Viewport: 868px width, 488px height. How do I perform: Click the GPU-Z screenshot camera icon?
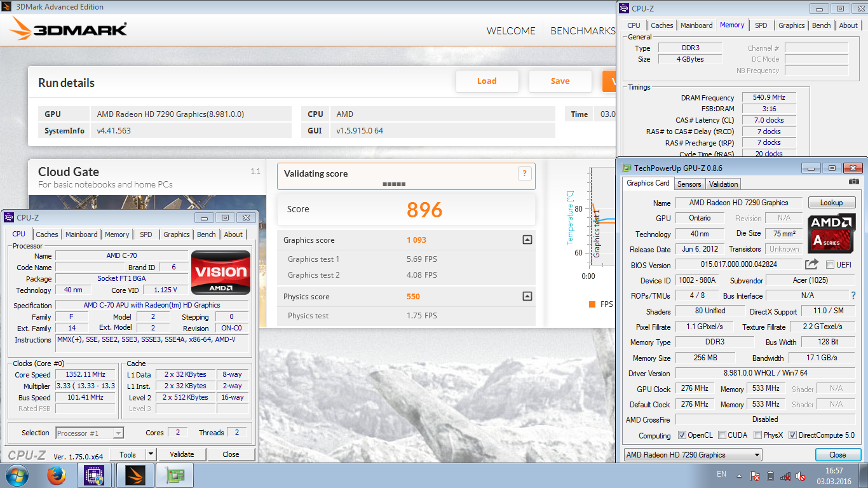[854, 182]
